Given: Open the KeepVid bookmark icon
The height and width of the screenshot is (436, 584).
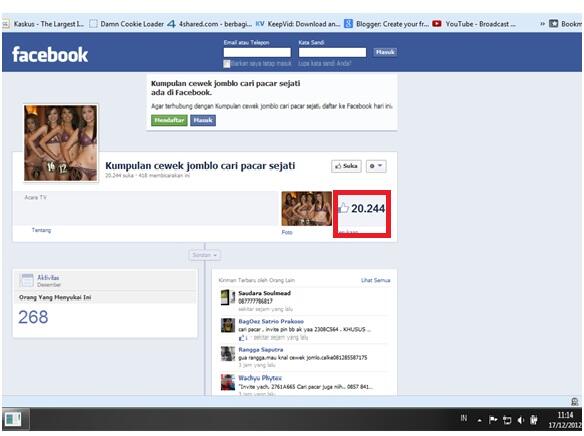Looking at the screenshot, I should point(260,24).
